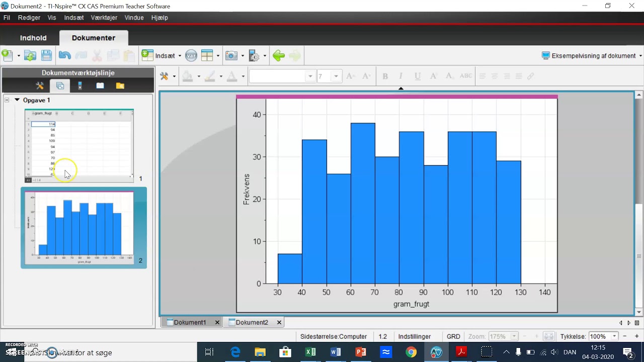Click the var variables icon
This screenshot has height=362, width=644.
pyautogui.click(x=191, y=55)
